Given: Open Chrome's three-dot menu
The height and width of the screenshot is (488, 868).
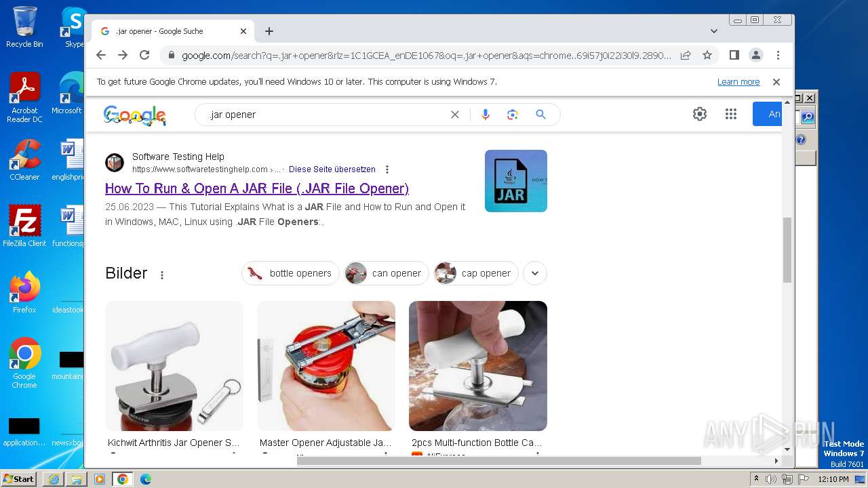Looking at the screenshot, I should pos(778,55).
